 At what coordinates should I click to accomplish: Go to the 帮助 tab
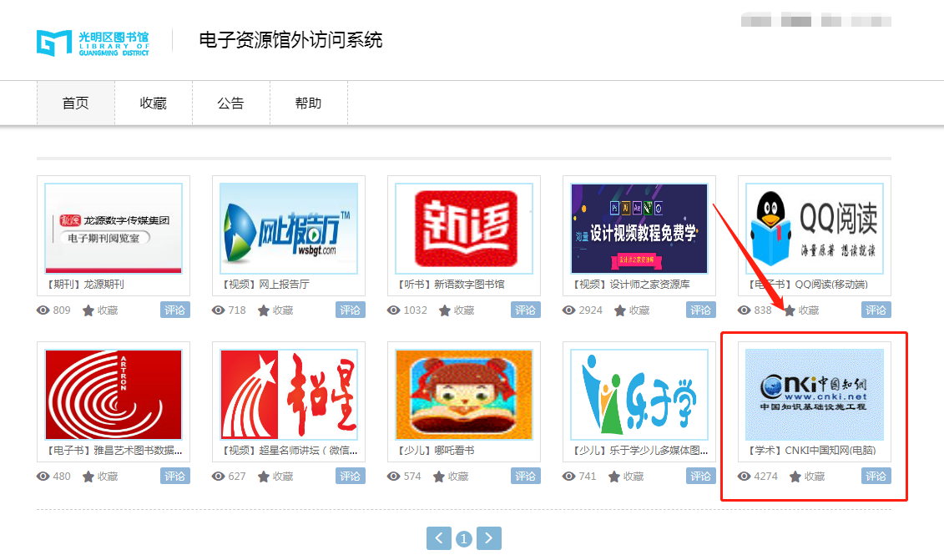click(309, 103)
